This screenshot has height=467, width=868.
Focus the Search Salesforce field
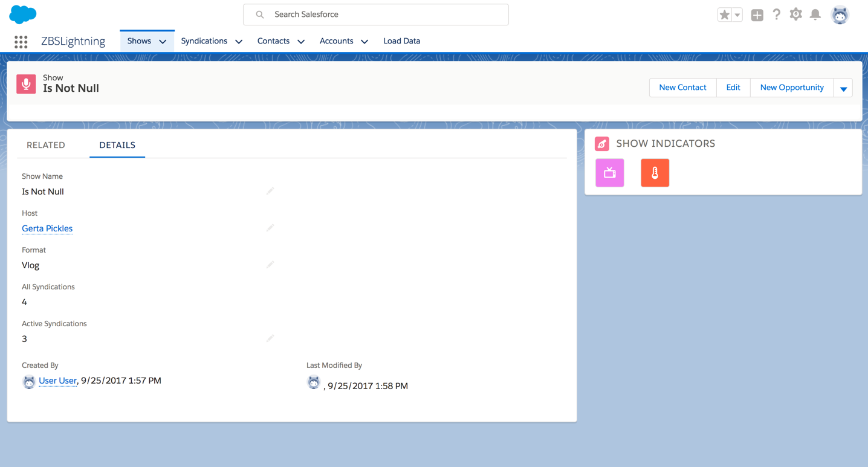[x=376, y=14]
